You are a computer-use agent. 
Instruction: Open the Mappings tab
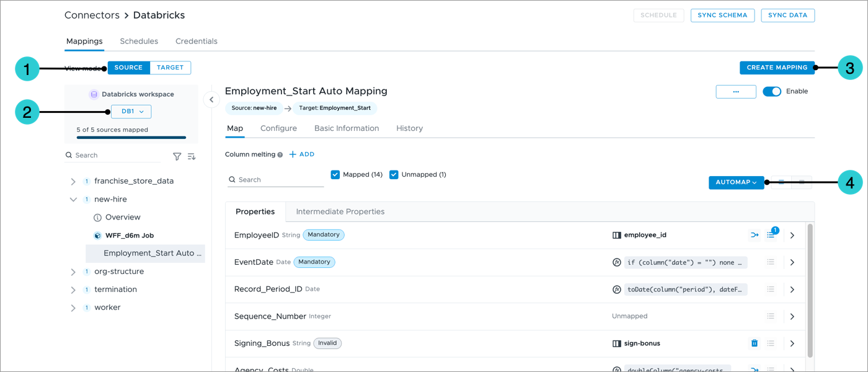click(x=84, y=42)
